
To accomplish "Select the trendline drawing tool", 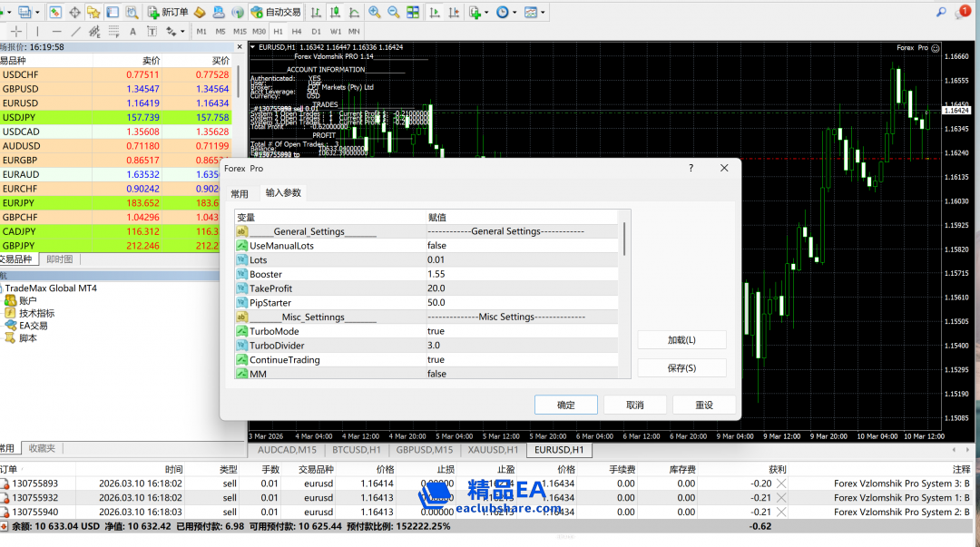I will 76,31.
